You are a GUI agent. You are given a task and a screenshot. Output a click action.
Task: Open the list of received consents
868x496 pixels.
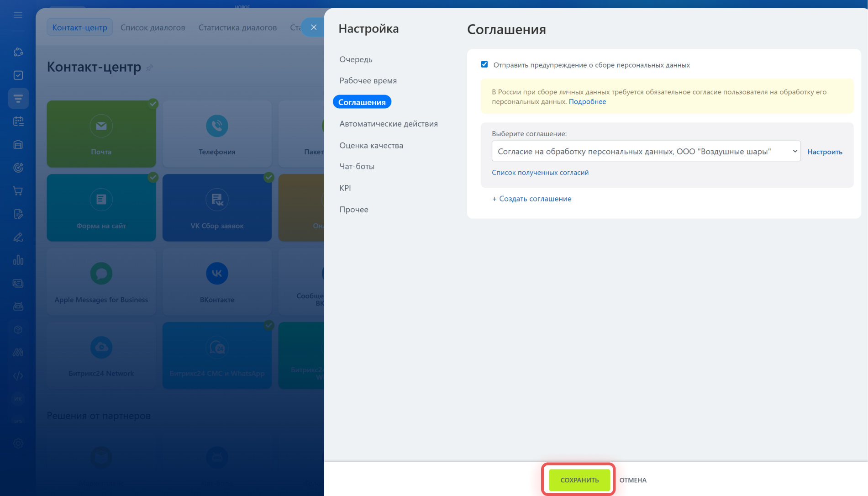point(540,173)
